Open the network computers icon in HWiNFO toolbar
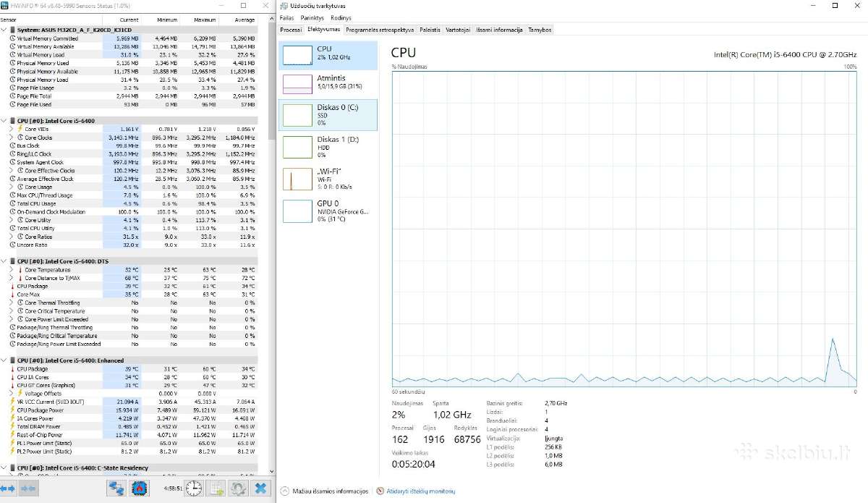Screen dimensions: 868x503 click(x=116, y=488)
